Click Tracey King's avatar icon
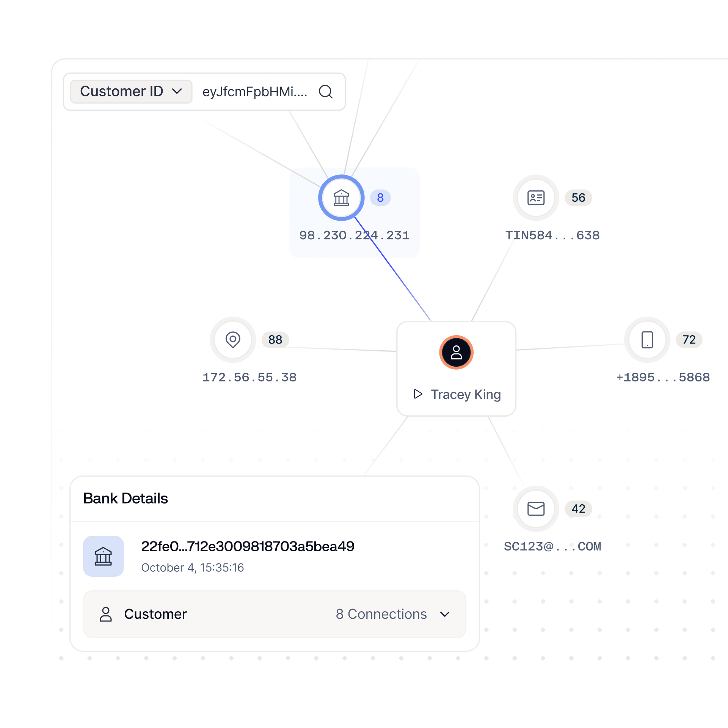This screenshot has width=728, height=728. (x=456, y=352)
